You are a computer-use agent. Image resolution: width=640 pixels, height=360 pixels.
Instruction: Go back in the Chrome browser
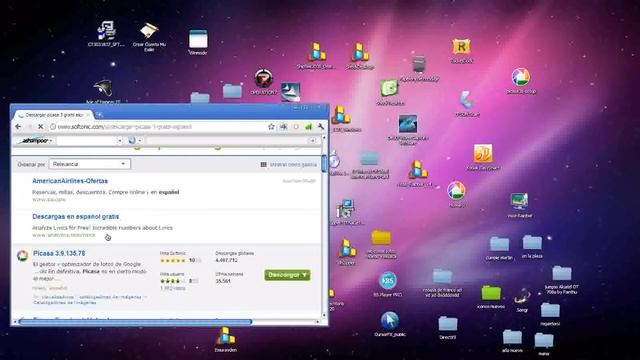[x=18, y=127]
